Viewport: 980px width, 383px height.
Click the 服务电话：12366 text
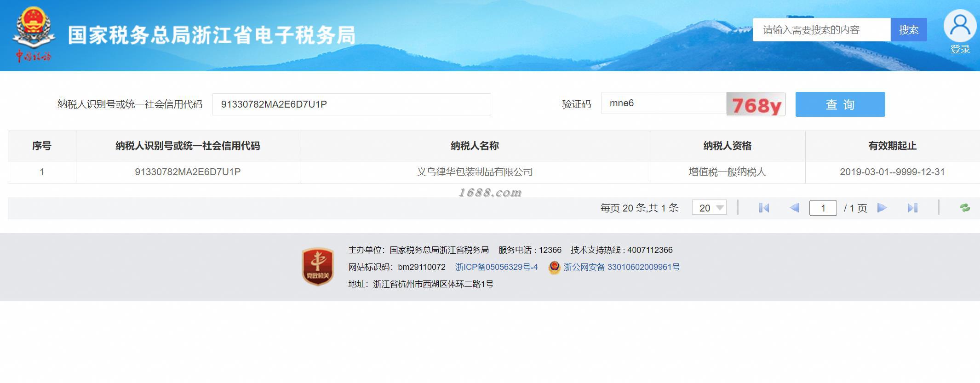point(530,250)
